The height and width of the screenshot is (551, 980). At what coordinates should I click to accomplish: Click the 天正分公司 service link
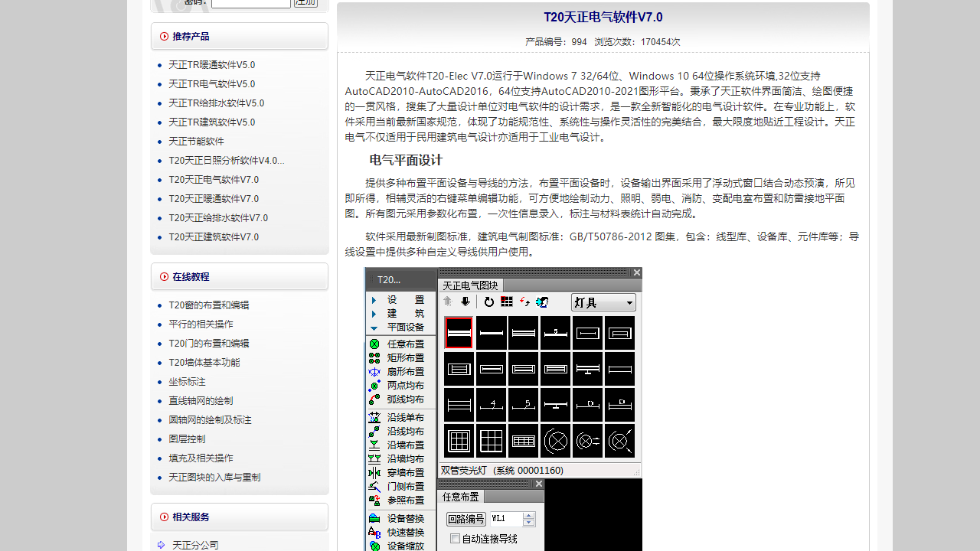tap(195, 545)
